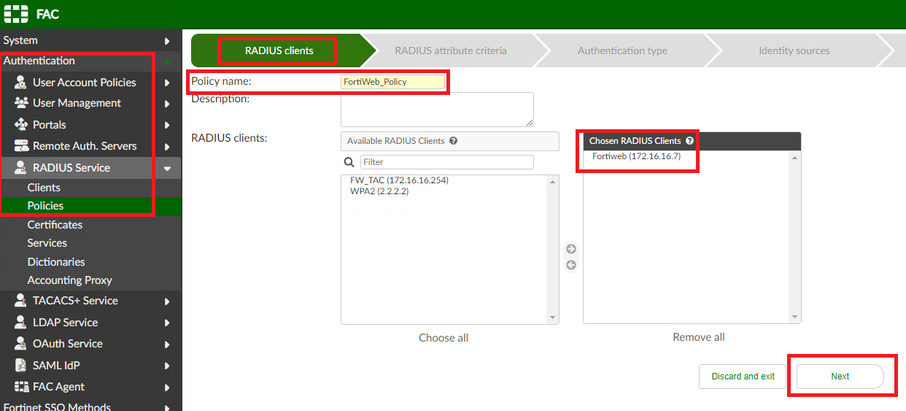Image resolution: width=906 pixels, height=411 pixels.
Task: Click the LDAP Service icon
Action: (21, 322)
